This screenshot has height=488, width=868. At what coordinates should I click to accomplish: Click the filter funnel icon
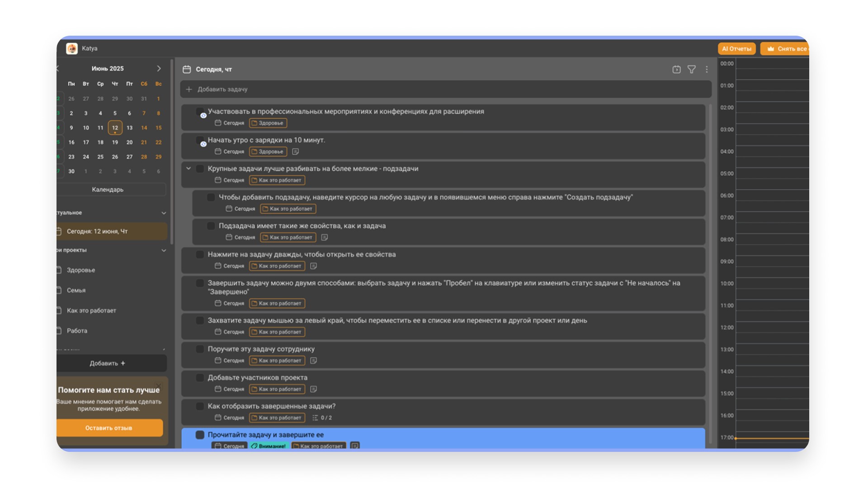click(x=691, y=69)
